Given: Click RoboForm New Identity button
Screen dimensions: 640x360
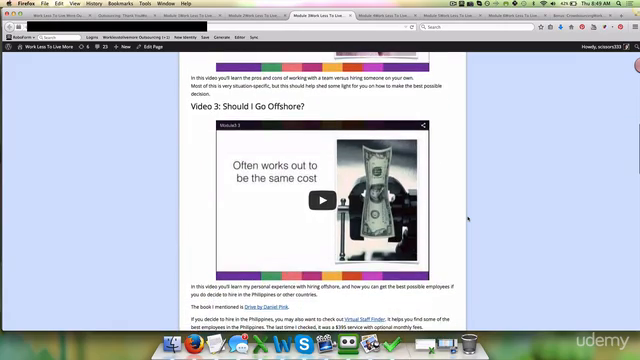Looking at the screenshot, I should 185,37.
